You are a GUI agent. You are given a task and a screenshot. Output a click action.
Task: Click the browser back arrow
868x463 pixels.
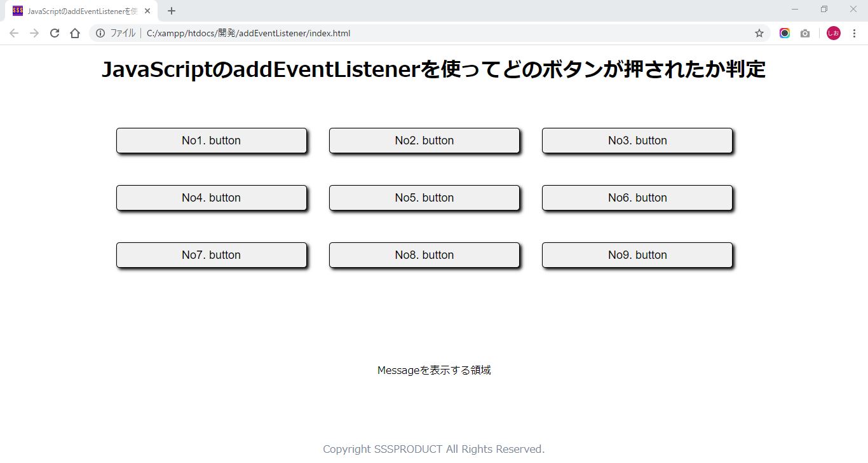tap(14, 34)
